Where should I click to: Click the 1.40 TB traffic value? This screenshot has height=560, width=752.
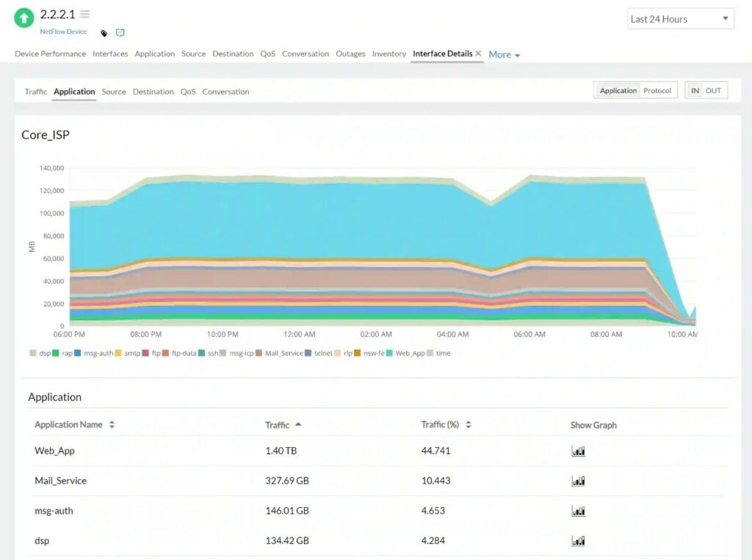(281, 451)
